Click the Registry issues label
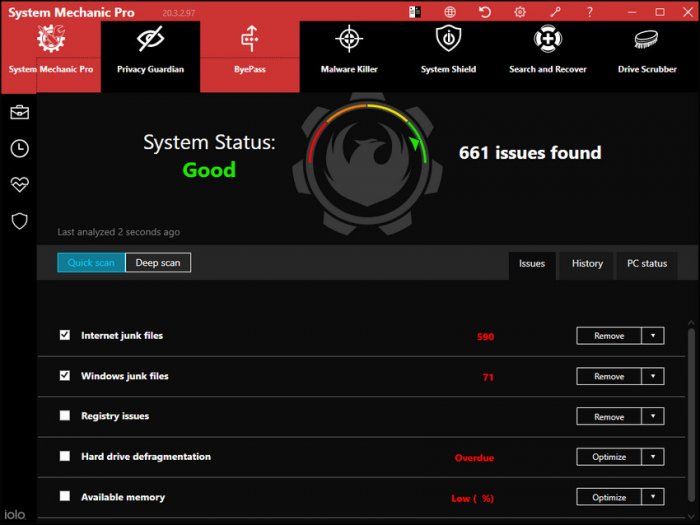The height and width of the screenshot is (525, 700). click(x=115, y=416)
